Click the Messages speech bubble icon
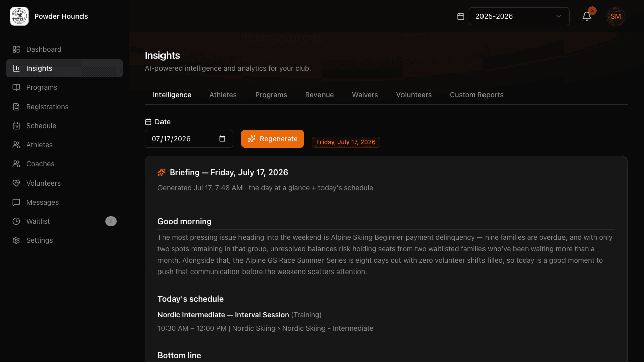The width and height of the screenshot is (644, 362). click(16, 202)
